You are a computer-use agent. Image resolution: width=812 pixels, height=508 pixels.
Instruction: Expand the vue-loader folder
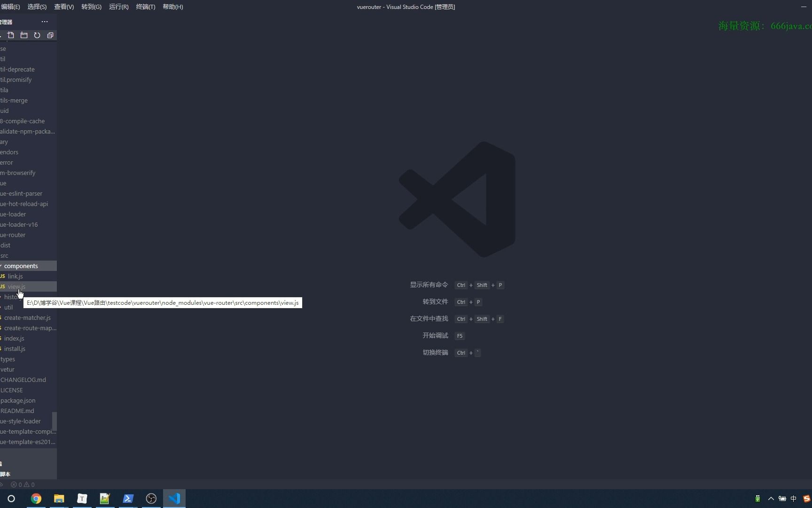(x=28, y=214)
